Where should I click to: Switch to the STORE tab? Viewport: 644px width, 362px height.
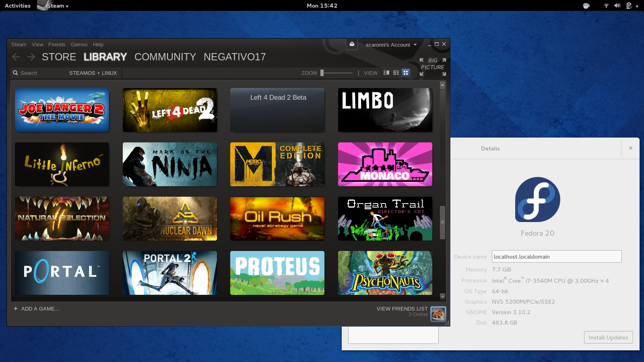coord(59,57)
